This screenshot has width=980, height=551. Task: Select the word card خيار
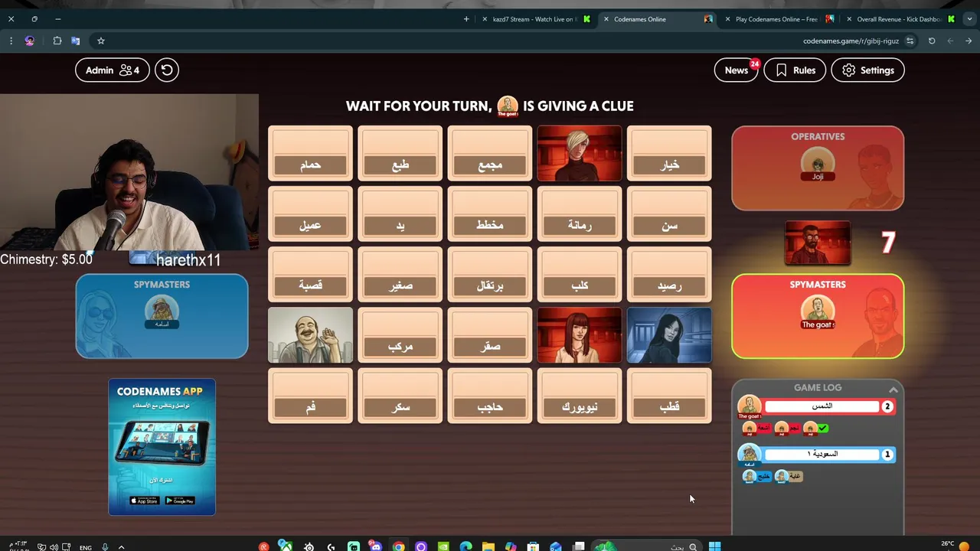coord(669,153)
